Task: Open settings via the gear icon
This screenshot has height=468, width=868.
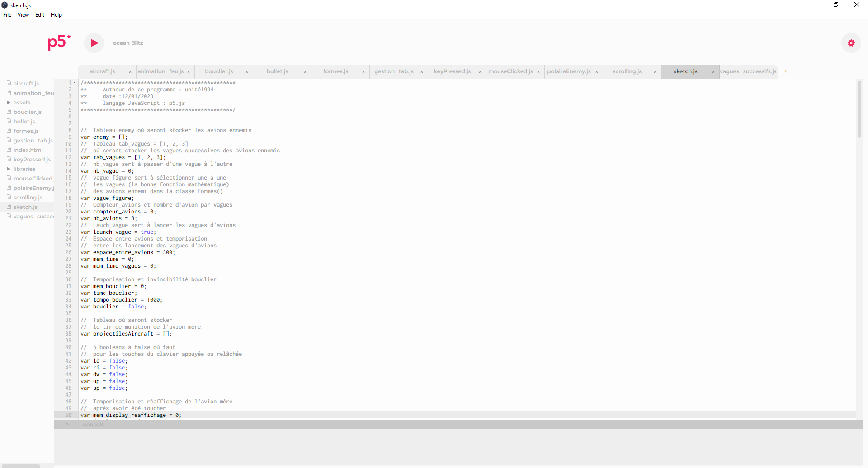Action: (x=851, y=43)
